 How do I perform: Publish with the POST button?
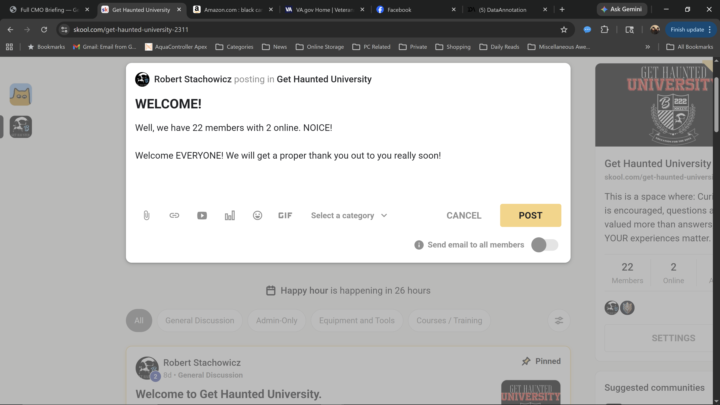click(530, 215)
